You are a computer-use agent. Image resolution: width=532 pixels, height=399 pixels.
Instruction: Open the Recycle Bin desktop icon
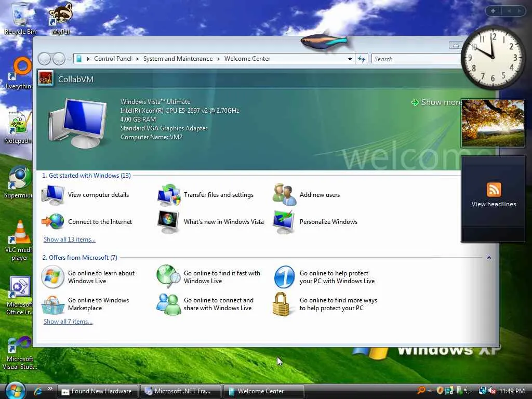coord(20,19)
